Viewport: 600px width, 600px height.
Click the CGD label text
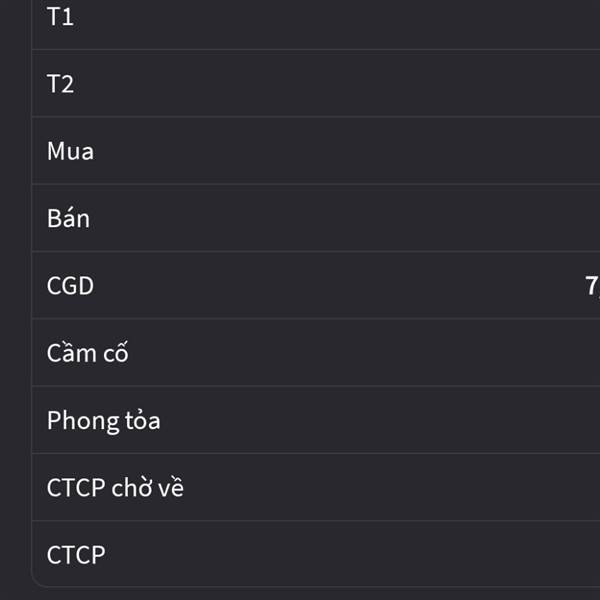[70, 285]
